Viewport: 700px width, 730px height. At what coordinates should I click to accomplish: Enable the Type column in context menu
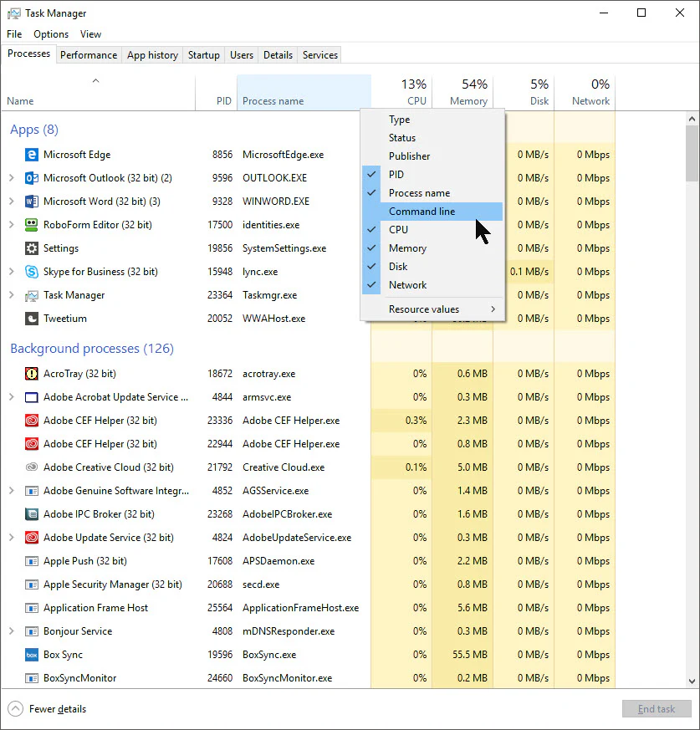(x=432, y=120)
